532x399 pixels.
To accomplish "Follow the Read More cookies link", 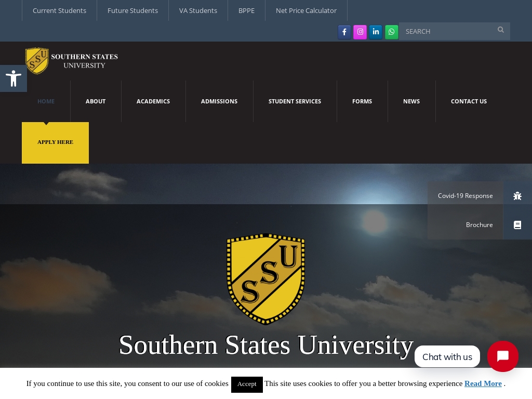I will pos(483,383).
